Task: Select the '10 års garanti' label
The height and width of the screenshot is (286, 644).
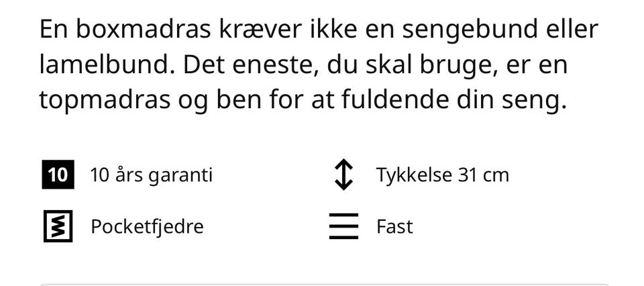Action: (151, 175)
